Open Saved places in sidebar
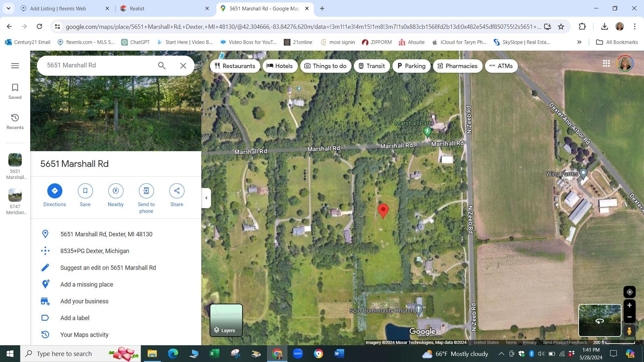The image size is (644, 362). (15, 92)
